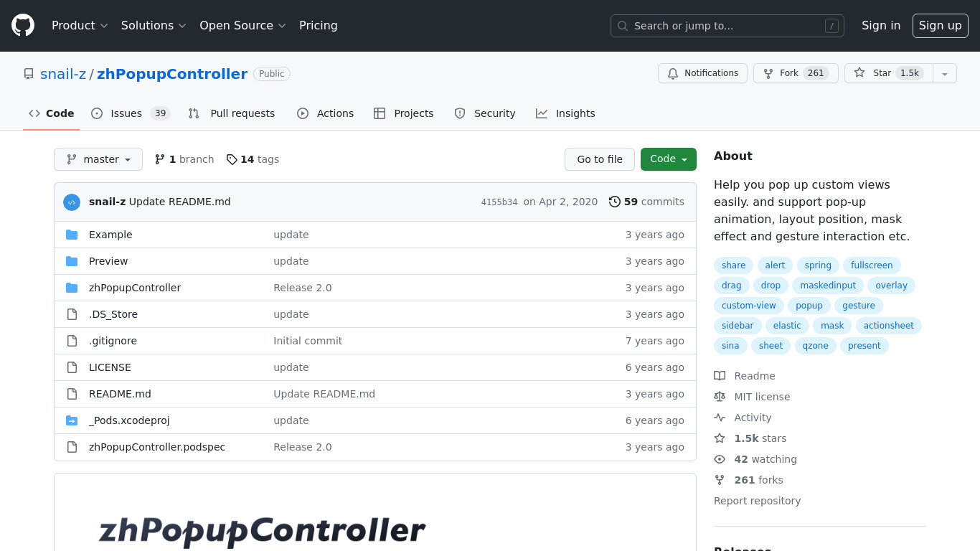
Task: Open commit hash 4155b34
Action: pos(499,202)
